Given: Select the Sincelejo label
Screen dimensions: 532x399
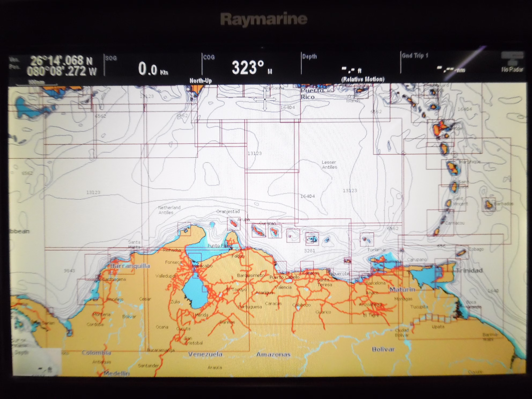Looking at the screenshot, I should tap(114, 299).
